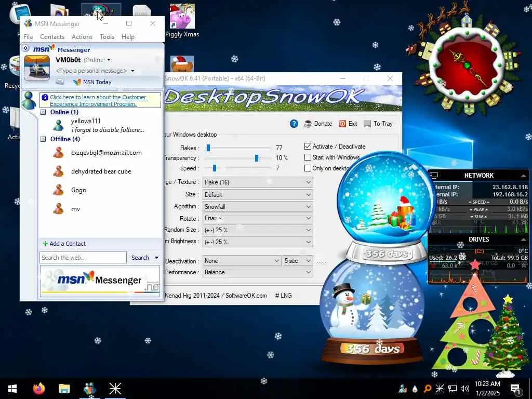The height and width of the screenshot is (399, 532).
Task: Open DesktopSnowOK help question mark icon
Action: pos(294,124)
